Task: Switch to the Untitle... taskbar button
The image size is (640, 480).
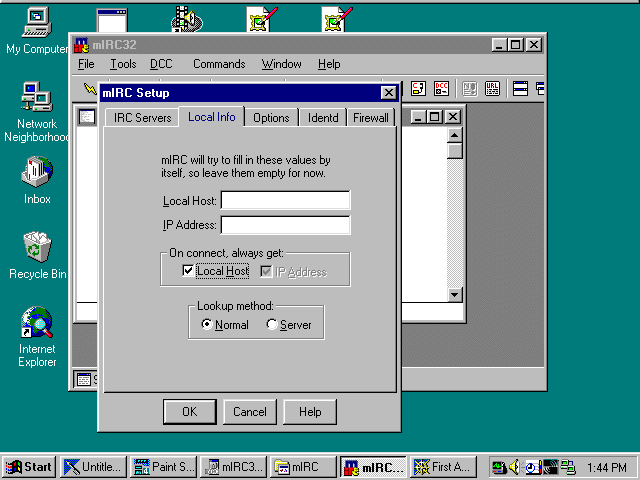Action: (x=94, y=467)
